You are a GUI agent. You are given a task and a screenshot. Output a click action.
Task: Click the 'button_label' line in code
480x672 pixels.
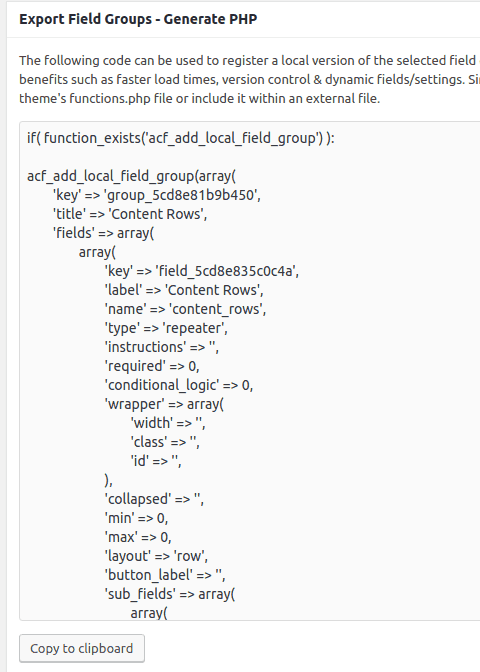click(165, 575)
